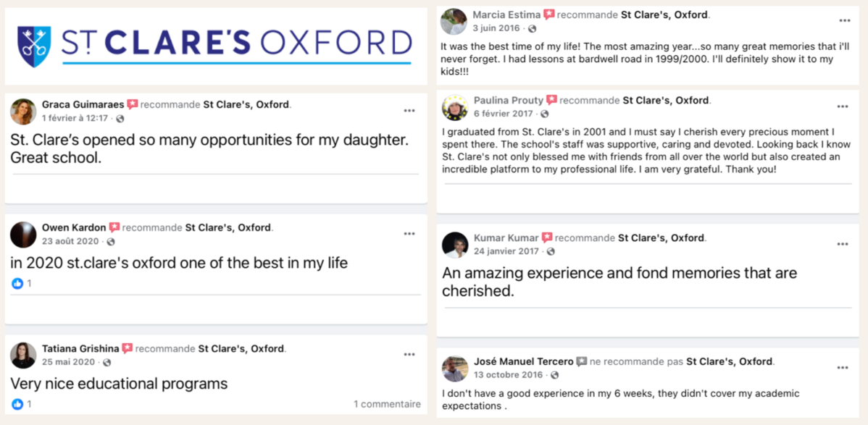This screenshot has height=425, width=868.
Task: Click the globe icon next to 24 janvier 2017
Action: click(x=551, y=251)
